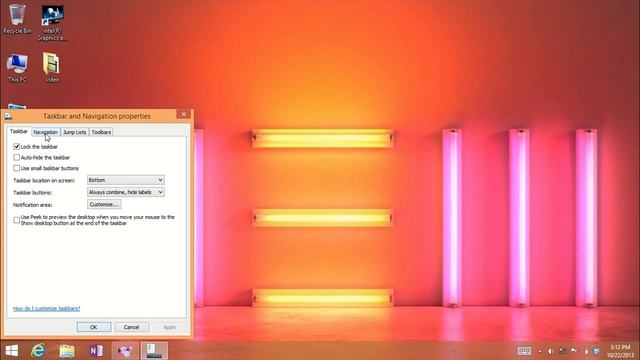Open the Windows Start button
Image resolution: width=640 pixels, height=360 pixels.
point(12,351)
